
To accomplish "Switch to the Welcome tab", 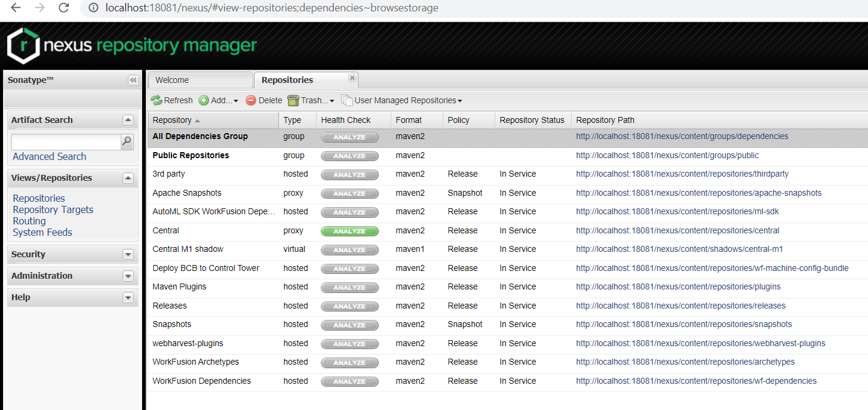I will click(200, 80).
